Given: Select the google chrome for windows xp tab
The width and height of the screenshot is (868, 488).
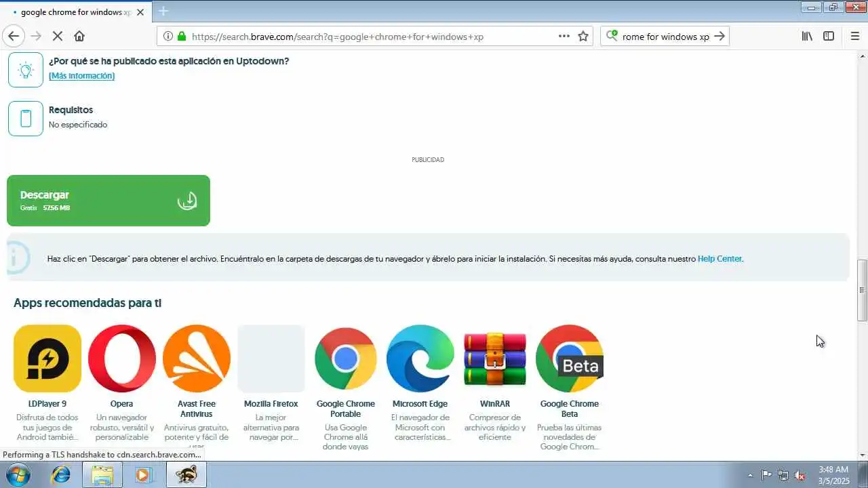Looking at the screenshot, I should (x=76, y=12).
